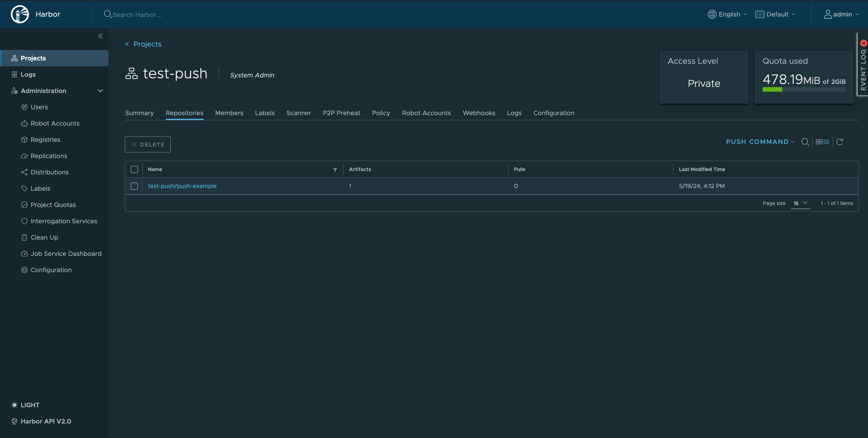Open Clean Up from sidebar
Viewport: 868px width, 438px height.
tap(44, 237)
